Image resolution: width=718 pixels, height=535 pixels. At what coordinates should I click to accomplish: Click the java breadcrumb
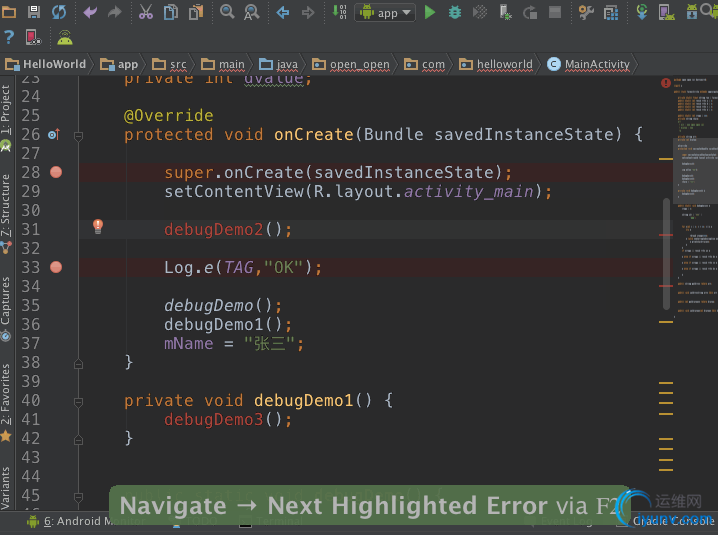click(279, 64)
